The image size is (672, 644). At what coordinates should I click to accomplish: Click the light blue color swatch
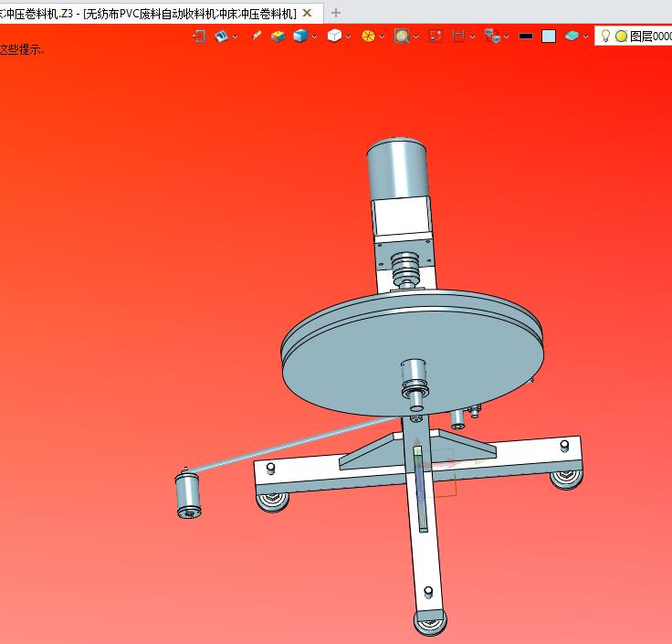[549, 37]
